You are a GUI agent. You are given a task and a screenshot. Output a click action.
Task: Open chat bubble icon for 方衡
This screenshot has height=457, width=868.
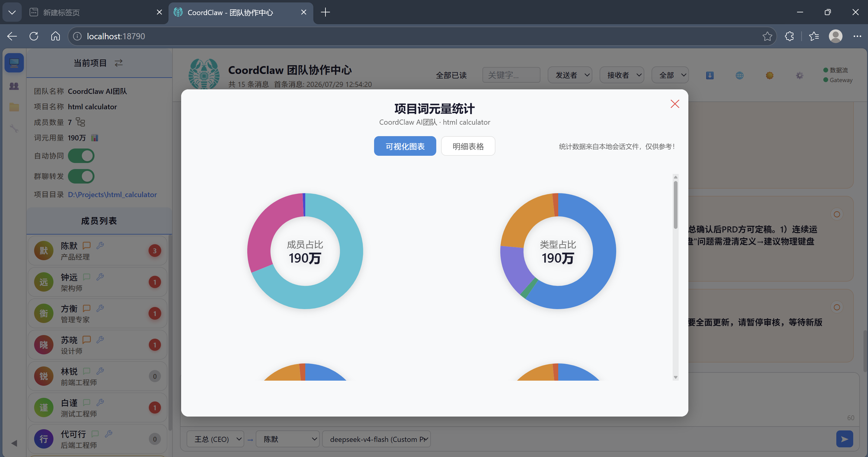point(87,308)
